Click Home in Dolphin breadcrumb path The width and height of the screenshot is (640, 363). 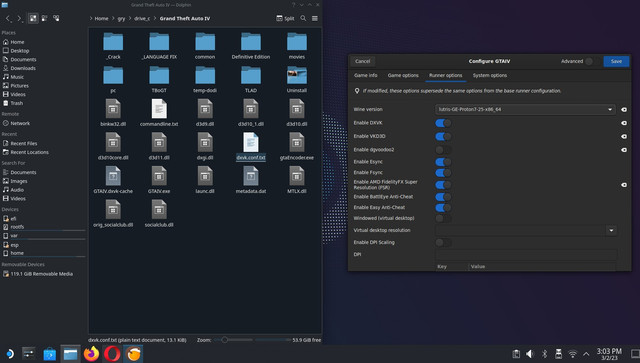coord(101,18)
